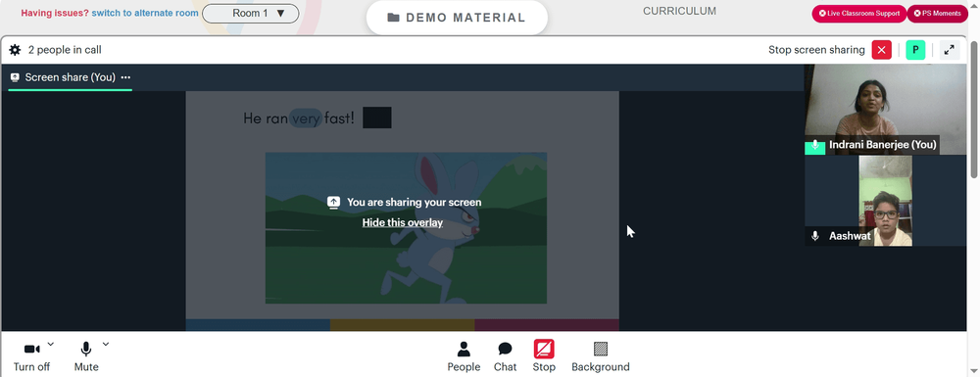Click the red Stop sharing icon
Screen dimensions: 980x377
[x=544, y=349]
